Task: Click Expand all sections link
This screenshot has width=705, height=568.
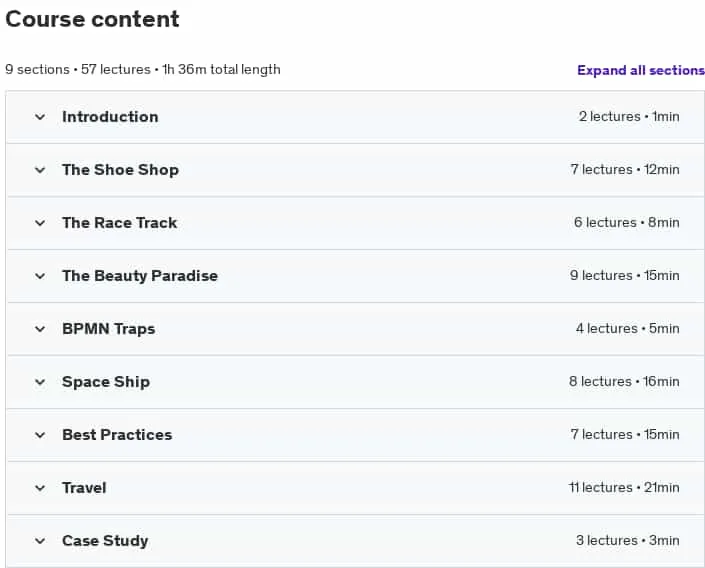Action: (x=641, y=70)
